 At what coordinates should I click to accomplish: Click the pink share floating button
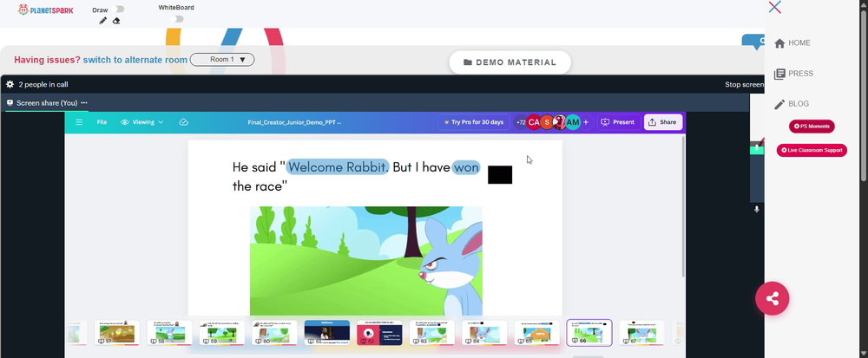pyautogui.click(x=773, y=299)
